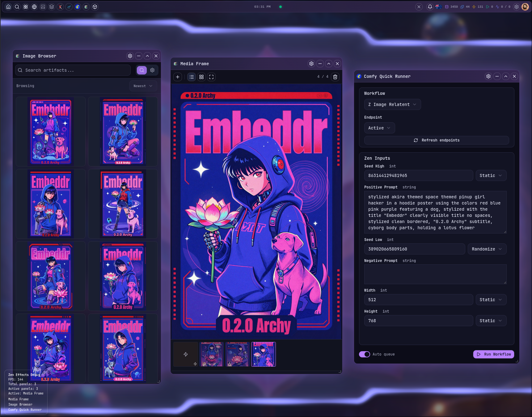Open the Seed Low Randomize dropdown
The image size is (532, 417).
tap(487, 249)
